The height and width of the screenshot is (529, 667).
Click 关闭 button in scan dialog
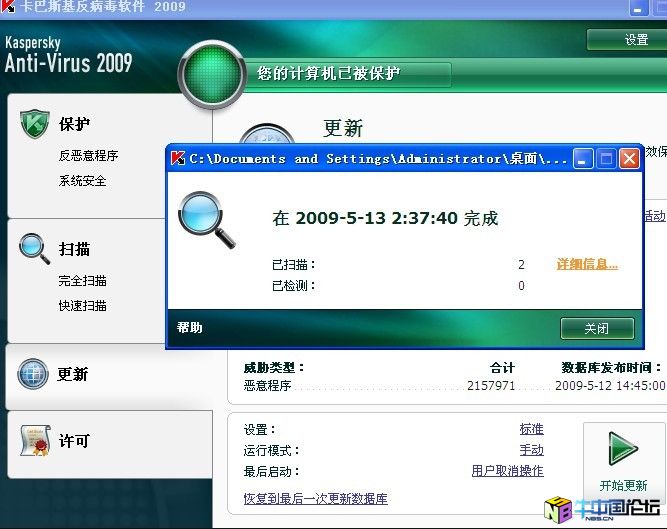click(x=597, y=328)
